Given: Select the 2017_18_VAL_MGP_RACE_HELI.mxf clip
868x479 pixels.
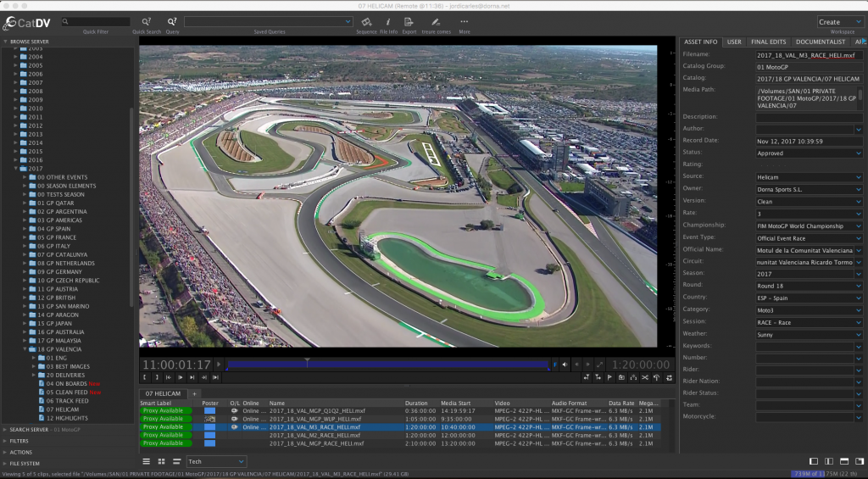Looking at the screenshot, I should [316, 443].
